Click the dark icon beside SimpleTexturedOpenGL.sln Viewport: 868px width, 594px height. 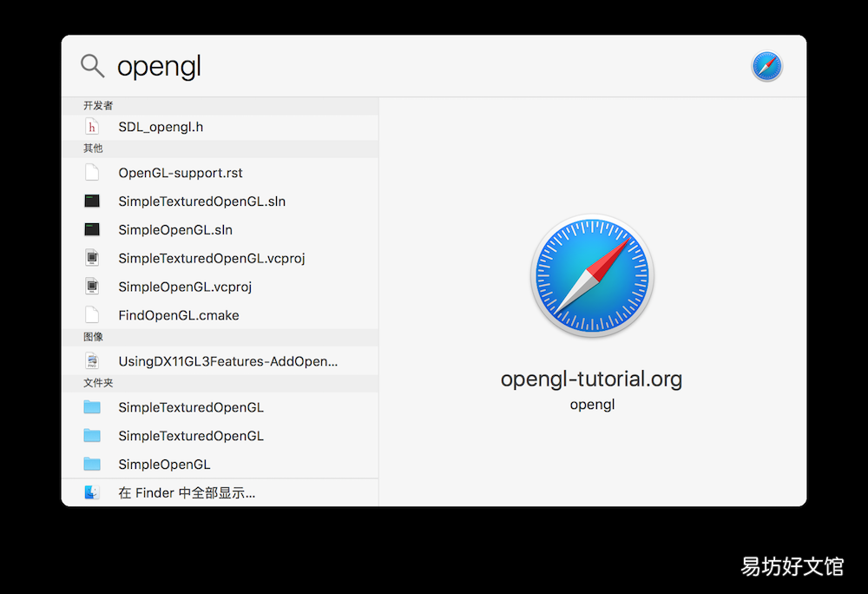[92, 201]
